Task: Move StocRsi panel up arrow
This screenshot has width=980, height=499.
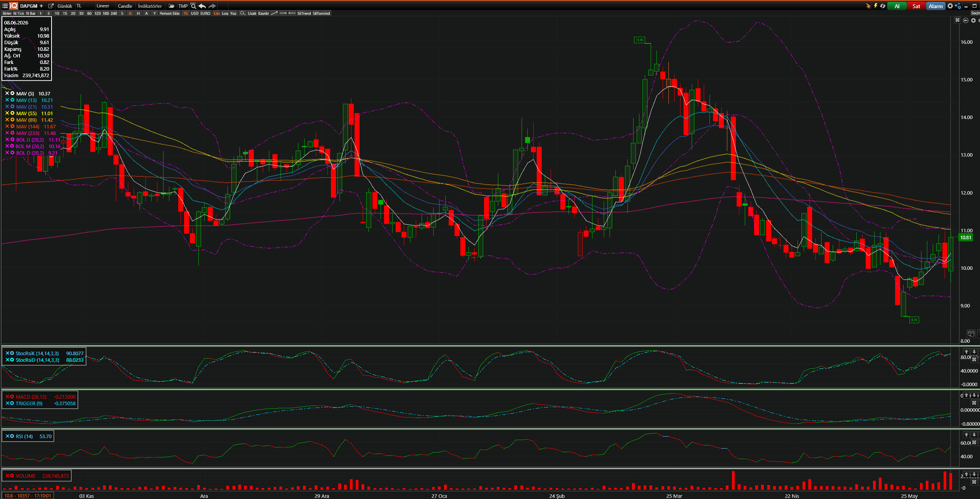Action: tap(966, 352)
